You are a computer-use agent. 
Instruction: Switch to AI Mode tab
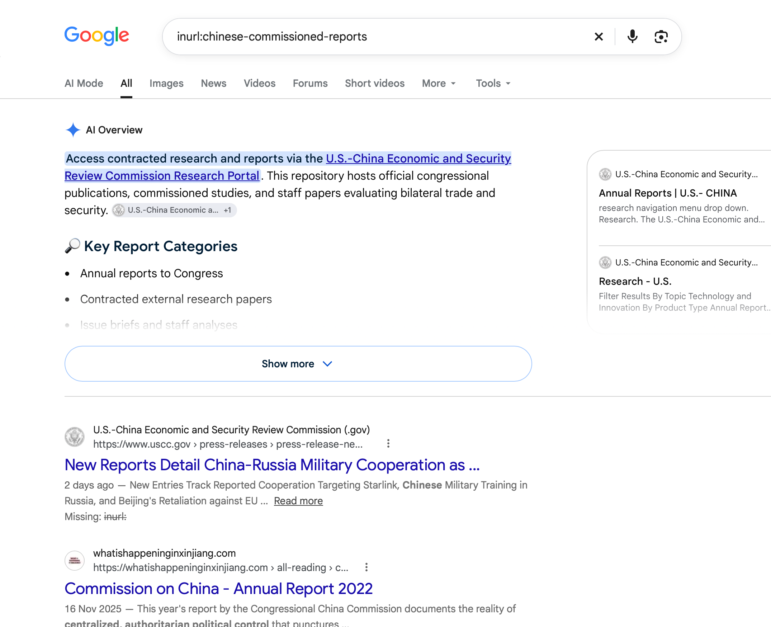click(84, 83)
